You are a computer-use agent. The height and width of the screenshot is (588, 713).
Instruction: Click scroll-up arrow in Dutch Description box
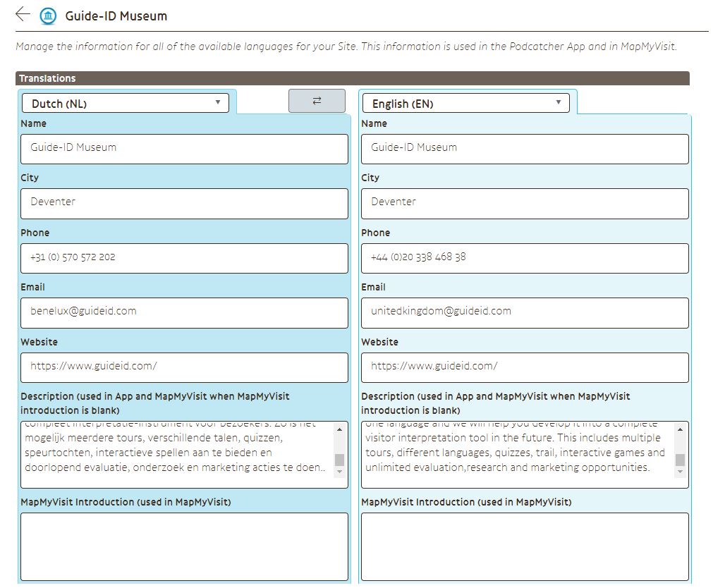tap(339, 429)
